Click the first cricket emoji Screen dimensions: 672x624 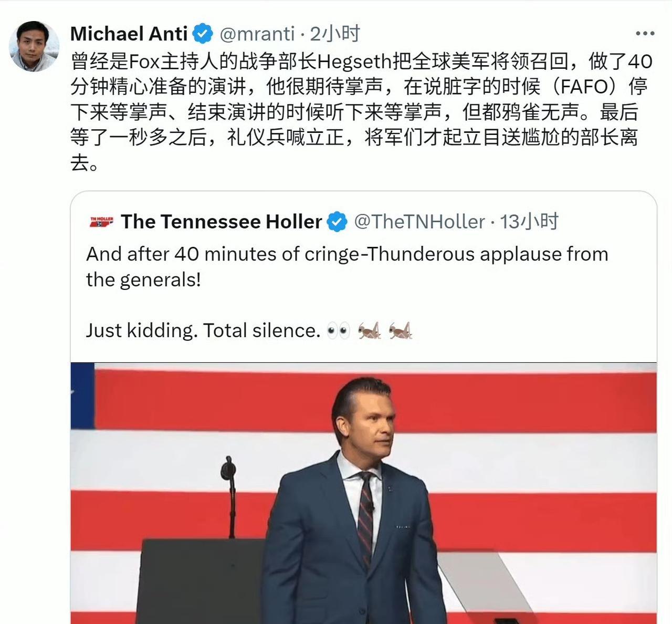[370, 330]
